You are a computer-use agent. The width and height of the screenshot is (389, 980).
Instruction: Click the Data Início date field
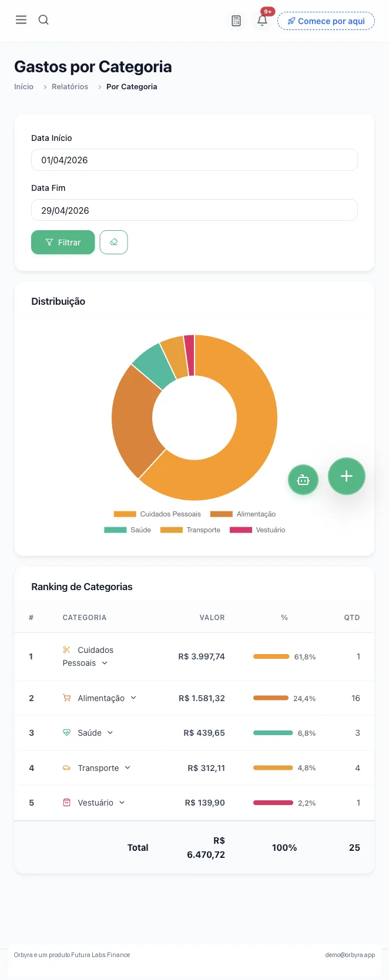(195, 160)
